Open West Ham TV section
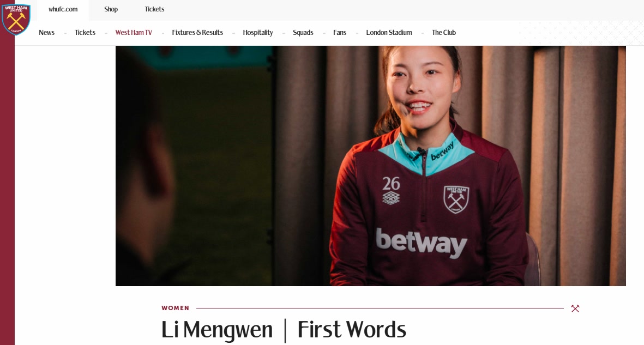644x345 pixels. tap(134, 33)
